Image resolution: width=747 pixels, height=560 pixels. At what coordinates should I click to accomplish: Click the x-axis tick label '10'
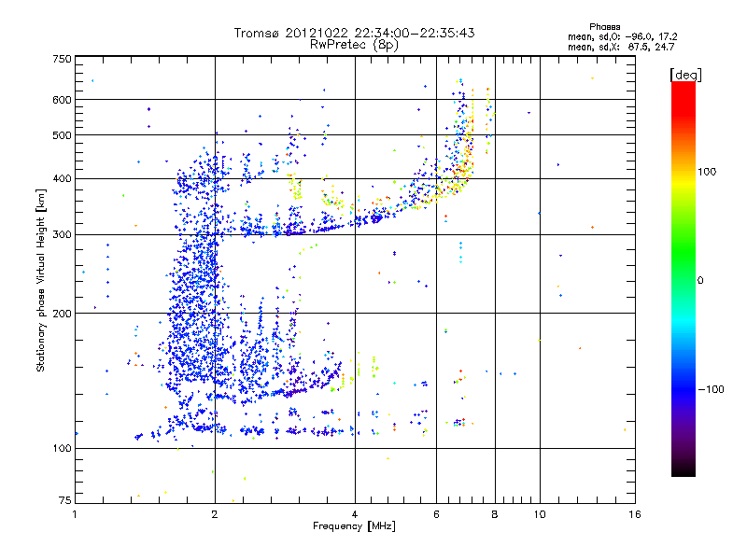click(540, 514)
